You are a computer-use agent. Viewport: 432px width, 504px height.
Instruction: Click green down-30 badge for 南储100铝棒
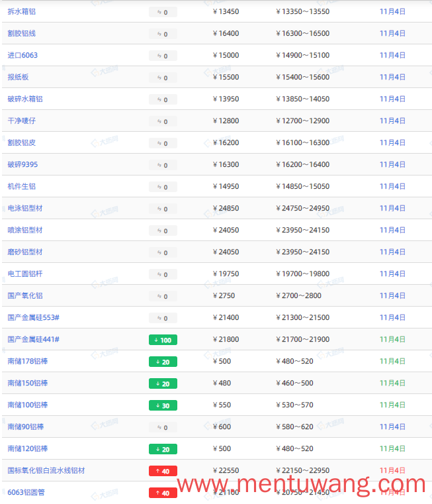coord(163,405)
